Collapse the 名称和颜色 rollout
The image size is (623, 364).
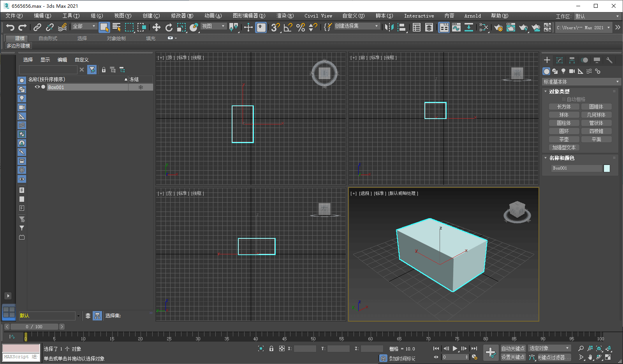click(x=561, y=158)
